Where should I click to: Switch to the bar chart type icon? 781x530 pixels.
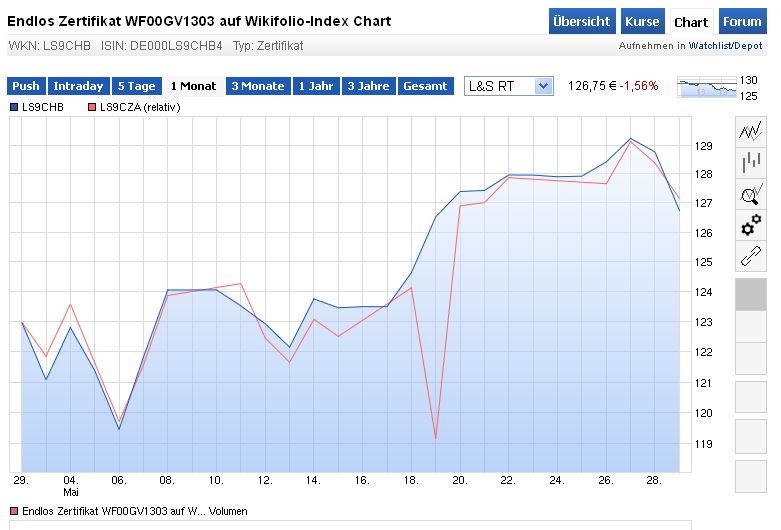coord(751,162)
